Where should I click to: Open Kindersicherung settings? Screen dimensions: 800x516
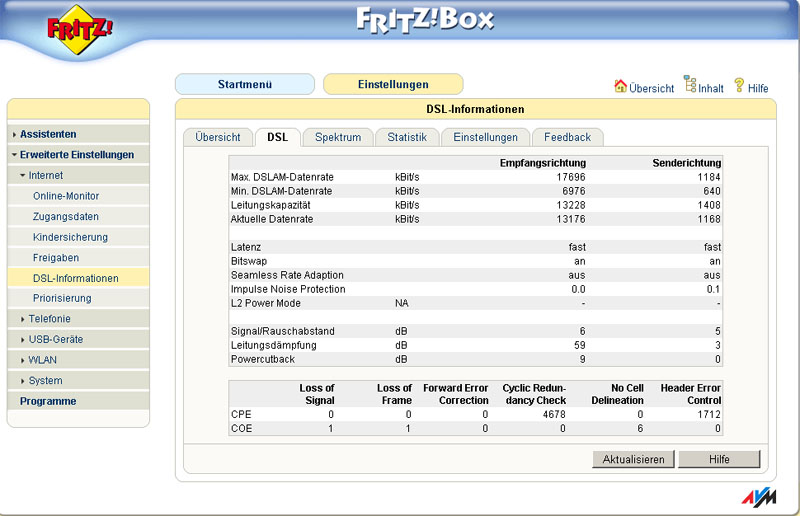pyautogui.click(x=70, y=237)
